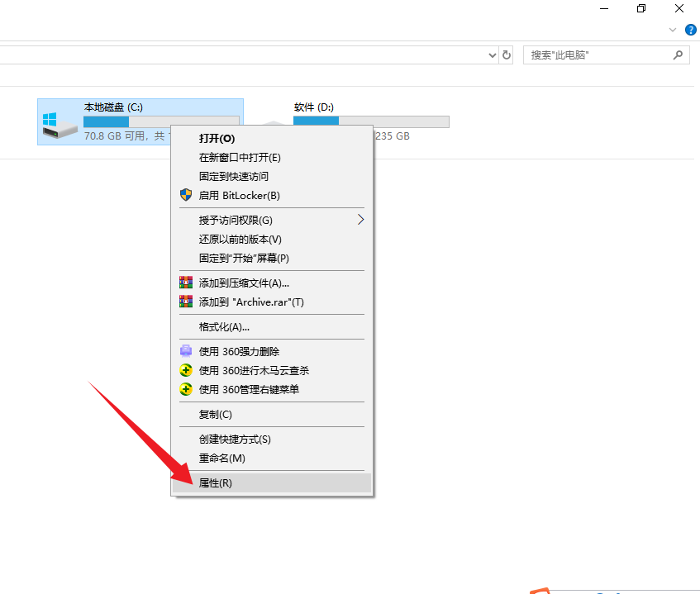Click the WinRAR icon beside 添加到压缩文件(A)...
This screenshot has height=594, width=700.
click(x=186, y=283)
